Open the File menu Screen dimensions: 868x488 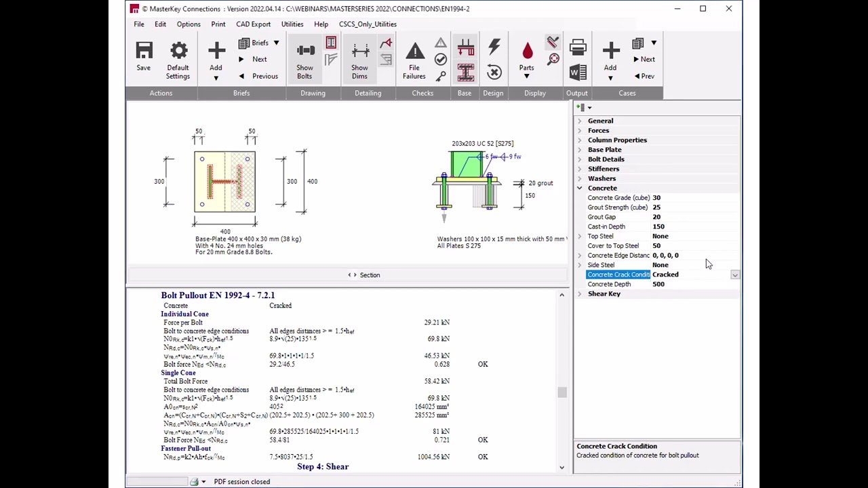(x=139, y=24)
